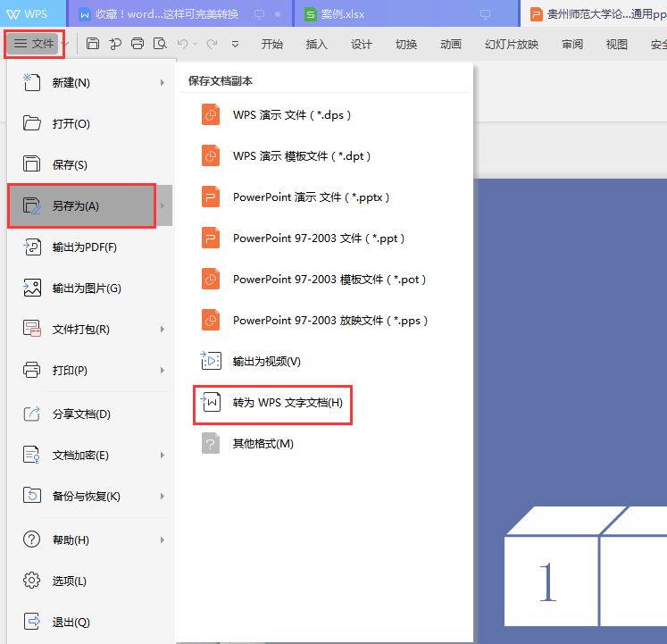Expand the 文档加密(E) submenu arrow
Image resolution: width=667 pixels, height=644 pixels.
point(163,456)
